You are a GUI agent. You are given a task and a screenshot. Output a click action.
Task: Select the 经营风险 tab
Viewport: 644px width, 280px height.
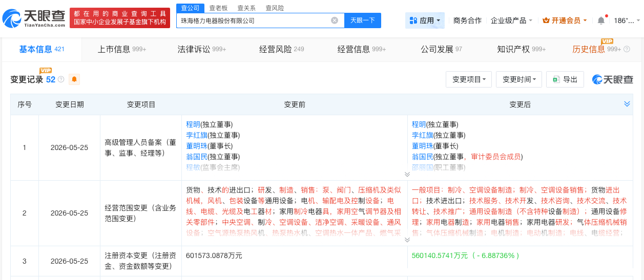click(x=281, y=49)
